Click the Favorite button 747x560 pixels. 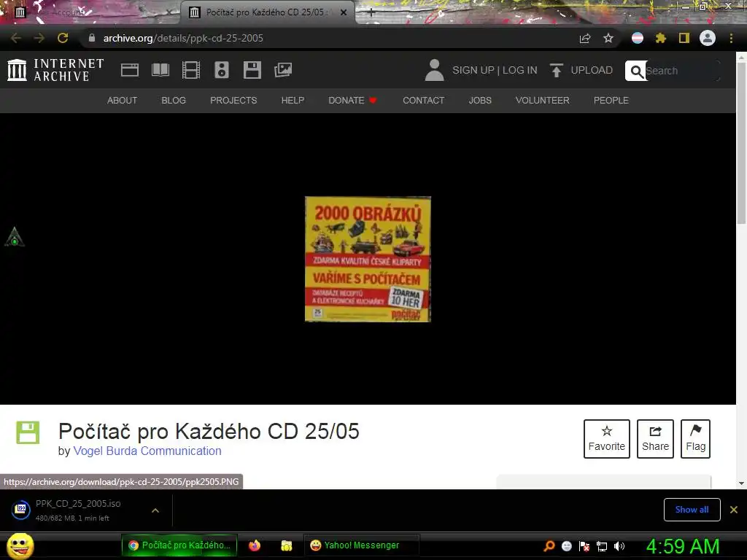pos(606,438)
